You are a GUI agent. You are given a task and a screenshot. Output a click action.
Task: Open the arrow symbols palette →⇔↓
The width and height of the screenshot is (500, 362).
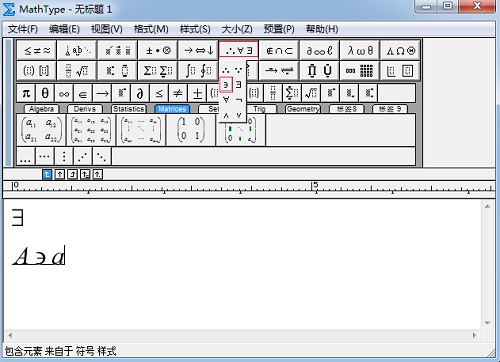198,50
